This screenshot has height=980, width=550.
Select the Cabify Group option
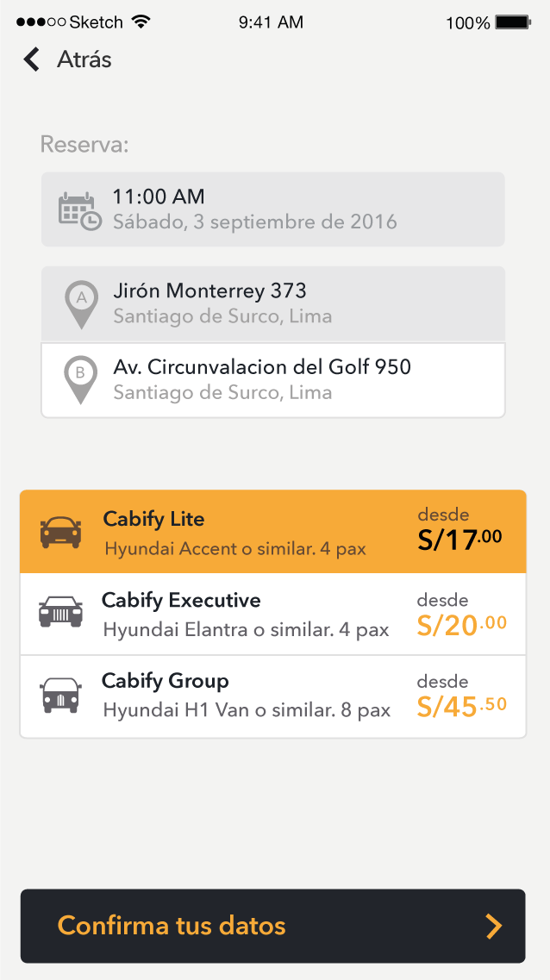point(259,696)
